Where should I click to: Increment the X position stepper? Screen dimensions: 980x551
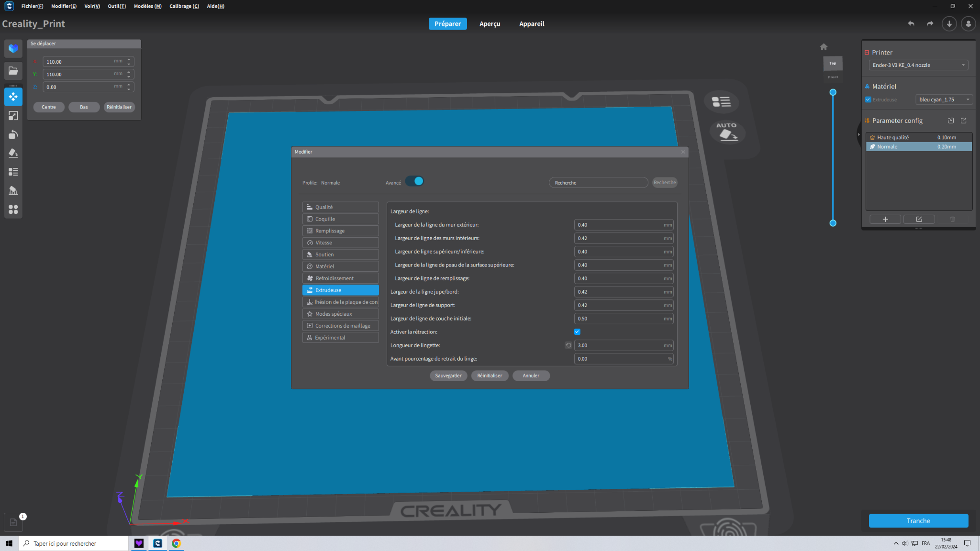point(129,59)
